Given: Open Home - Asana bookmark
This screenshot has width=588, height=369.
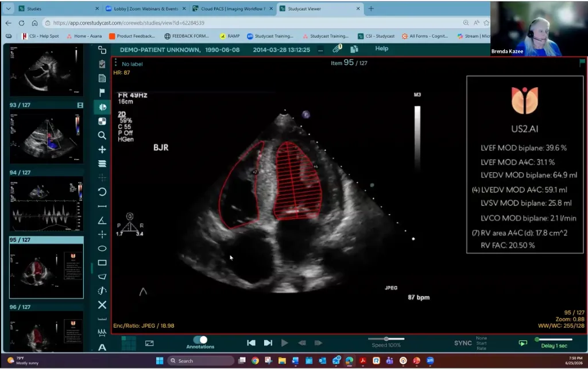Looking at the screenshot, I should (84, 36).
